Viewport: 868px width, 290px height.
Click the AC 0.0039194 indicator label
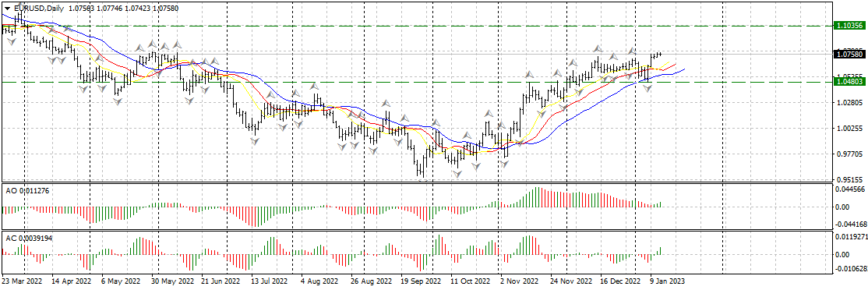tap(29, 238)
